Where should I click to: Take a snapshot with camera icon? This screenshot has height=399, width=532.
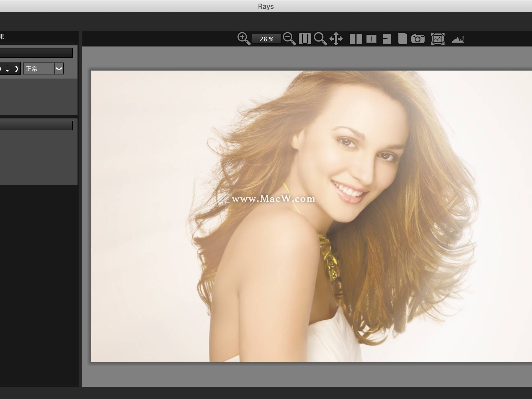coord(418,39)
